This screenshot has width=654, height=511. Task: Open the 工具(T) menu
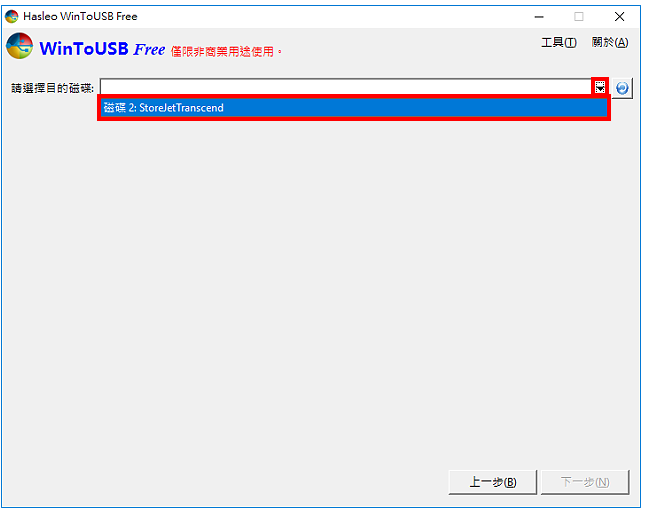pyautogui.click(x=558, y=43)
